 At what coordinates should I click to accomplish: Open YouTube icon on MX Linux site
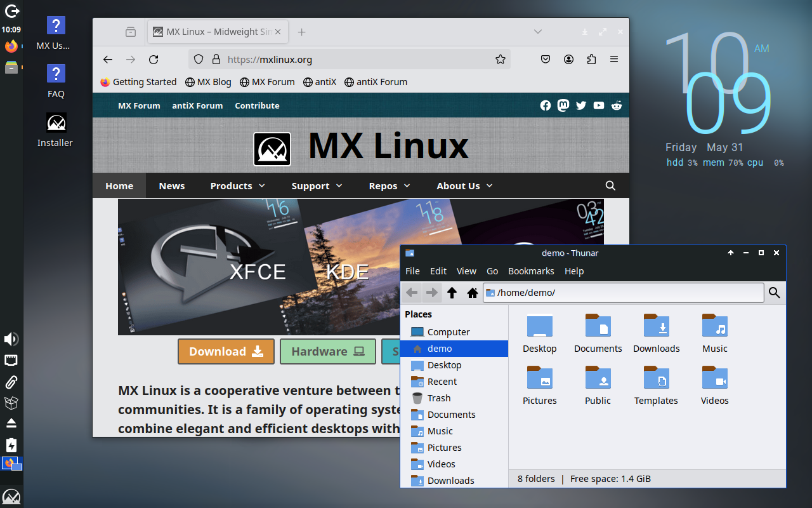[599, 105]
